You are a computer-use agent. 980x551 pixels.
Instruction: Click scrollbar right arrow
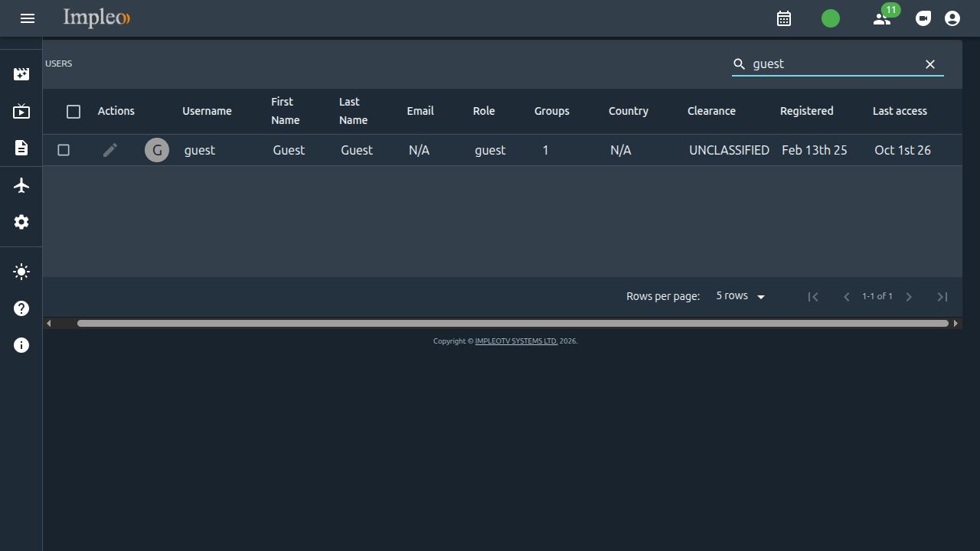pyautogui.click(x=955, y=323)
